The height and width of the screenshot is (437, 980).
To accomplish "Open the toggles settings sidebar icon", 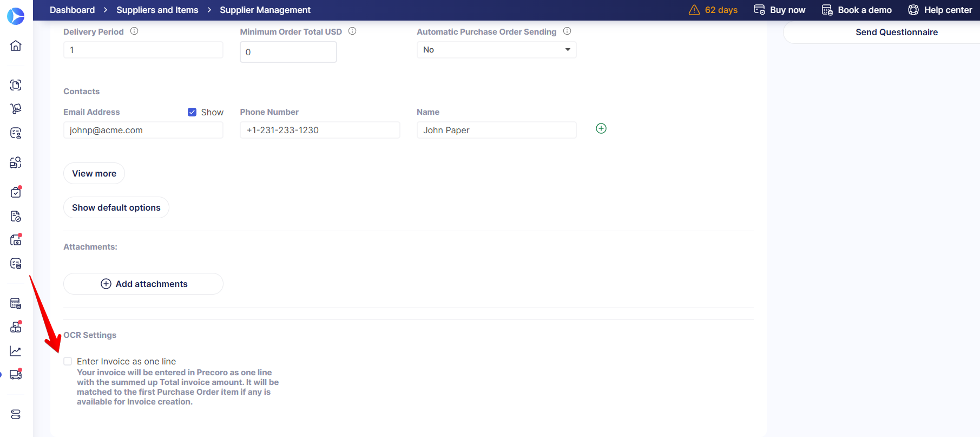I will click(16, 414).
